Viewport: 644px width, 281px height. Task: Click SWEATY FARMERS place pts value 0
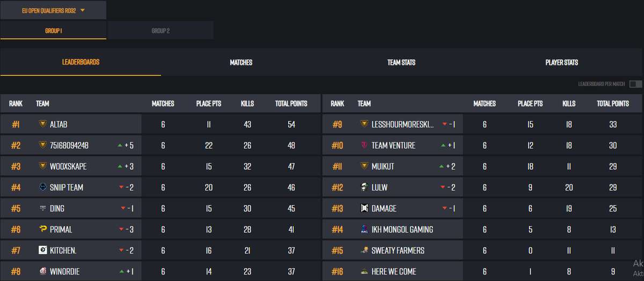[530, 250]
